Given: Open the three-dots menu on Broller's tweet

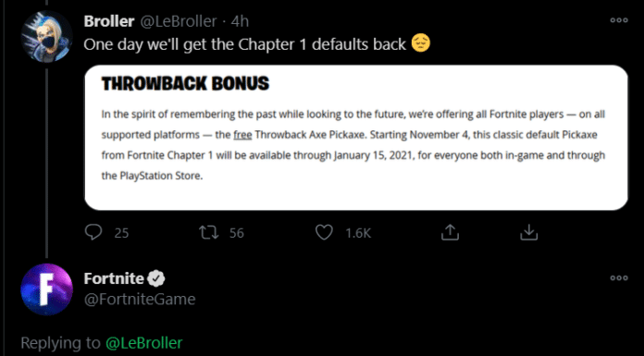Looking at the screenshot, I should tap(618, 20).
